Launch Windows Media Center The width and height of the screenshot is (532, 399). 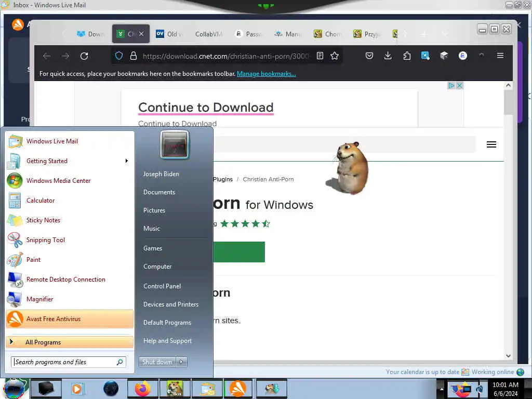click(70, 180)
